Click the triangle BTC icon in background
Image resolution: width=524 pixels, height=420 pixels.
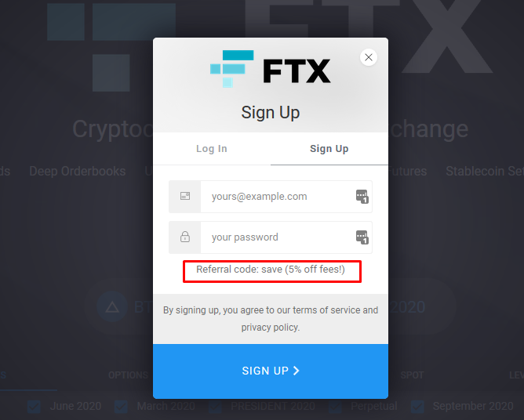112,306
